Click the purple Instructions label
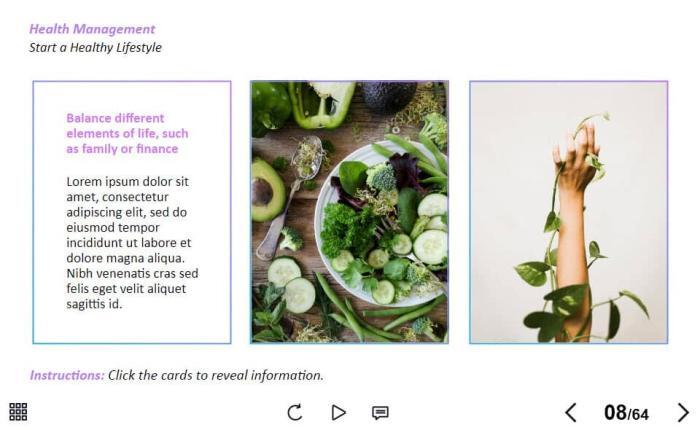700x430 pixels. click(x=67, y=375)
